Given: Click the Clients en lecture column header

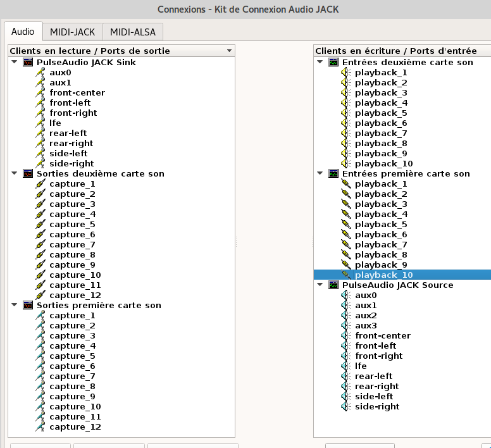Looking at the screenshot, I should click(x=121, y=51).
